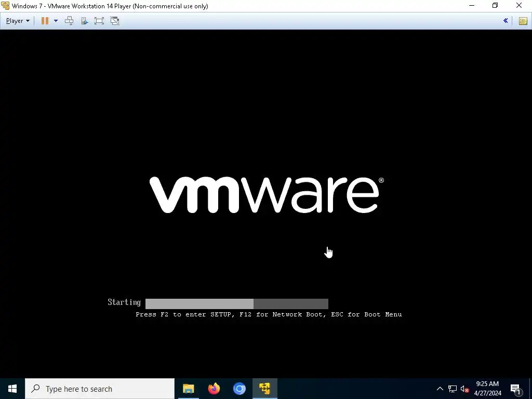
Task: Open the notification center icon
Action: click(x=516, y=389)
